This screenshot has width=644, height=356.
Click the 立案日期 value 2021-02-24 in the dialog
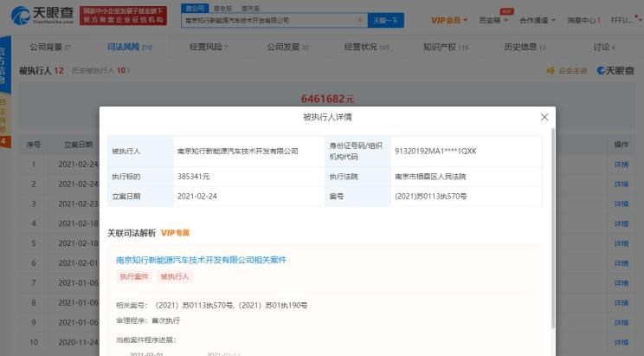pyautogui.click(x=197, y=197)
